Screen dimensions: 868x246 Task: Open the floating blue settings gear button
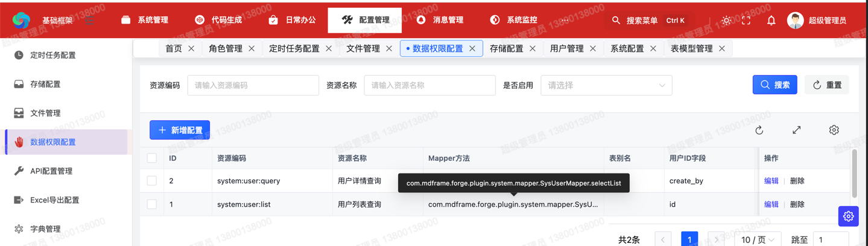848,216
